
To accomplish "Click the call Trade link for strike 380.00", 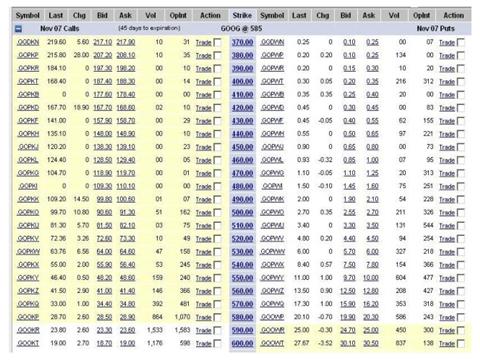I will [x=203, y=56].
